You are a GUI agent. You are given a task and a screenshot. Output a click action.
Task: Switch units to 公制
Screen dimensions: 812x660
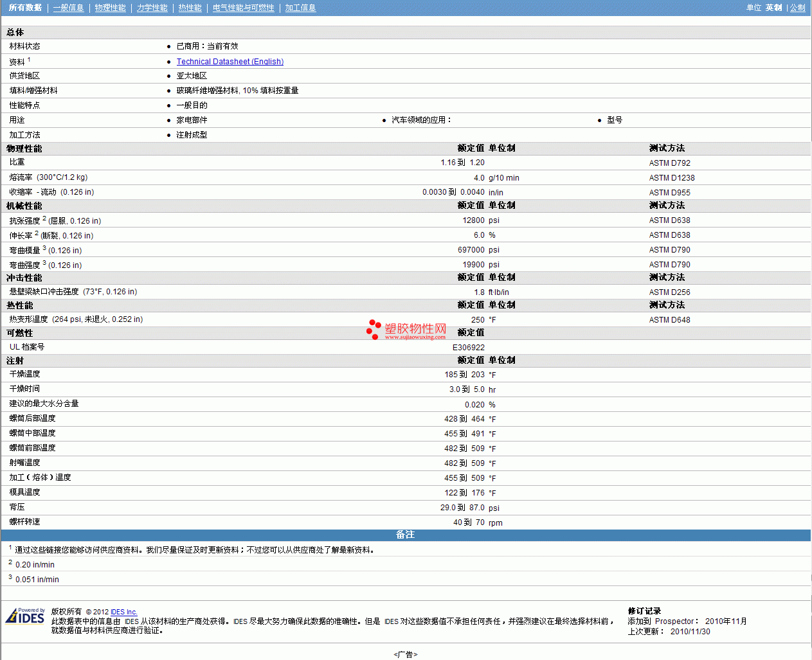797,8
